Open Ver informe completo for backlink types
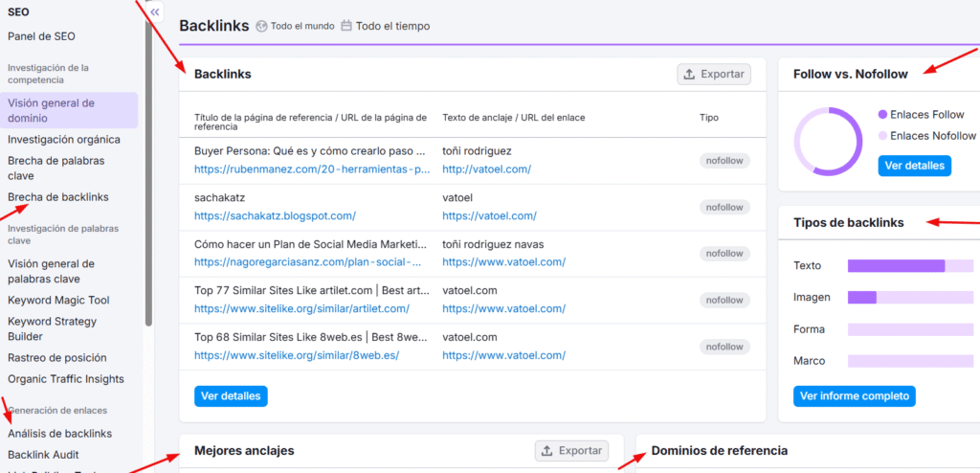 click(854, 395)
